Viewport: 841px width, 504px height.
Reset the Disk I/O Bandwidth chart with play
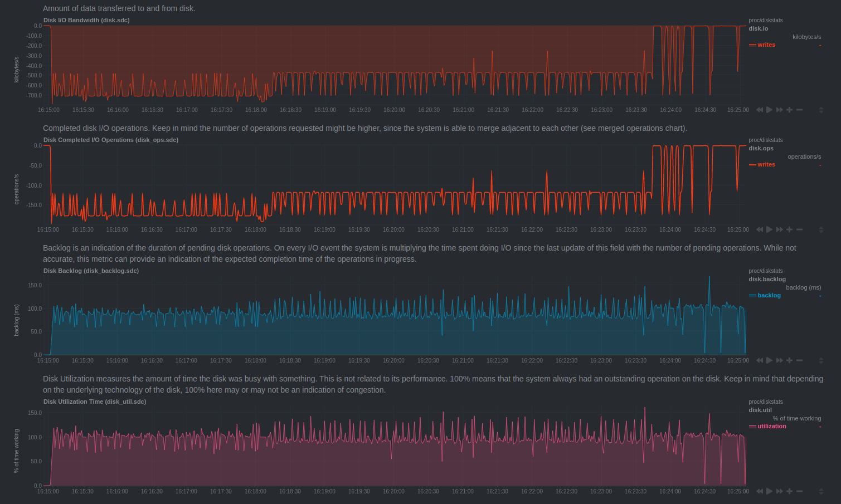click(x=769, y=110)
